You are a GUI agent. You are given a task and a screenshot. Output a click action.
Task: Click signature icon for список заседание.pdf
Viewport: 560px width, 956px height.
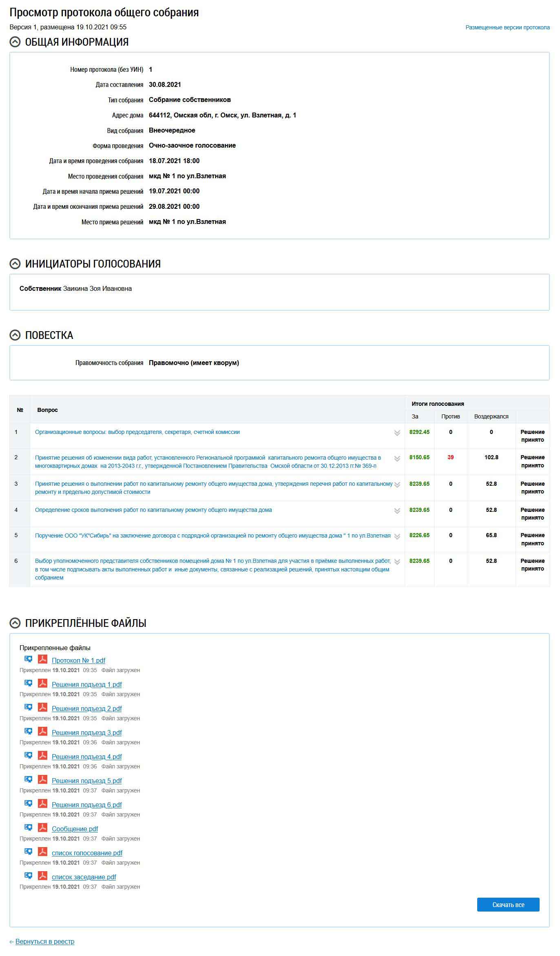click(28, 875)
